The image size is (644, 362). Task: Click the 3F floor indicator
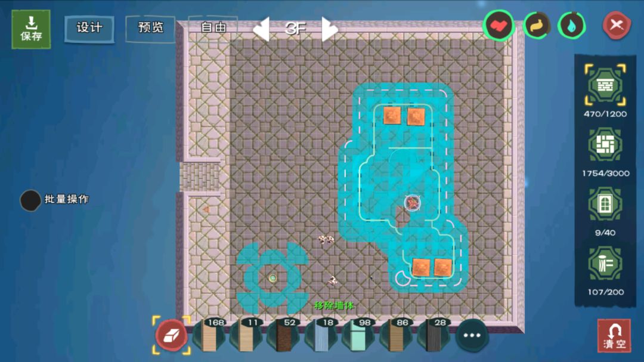click(295, 29)
